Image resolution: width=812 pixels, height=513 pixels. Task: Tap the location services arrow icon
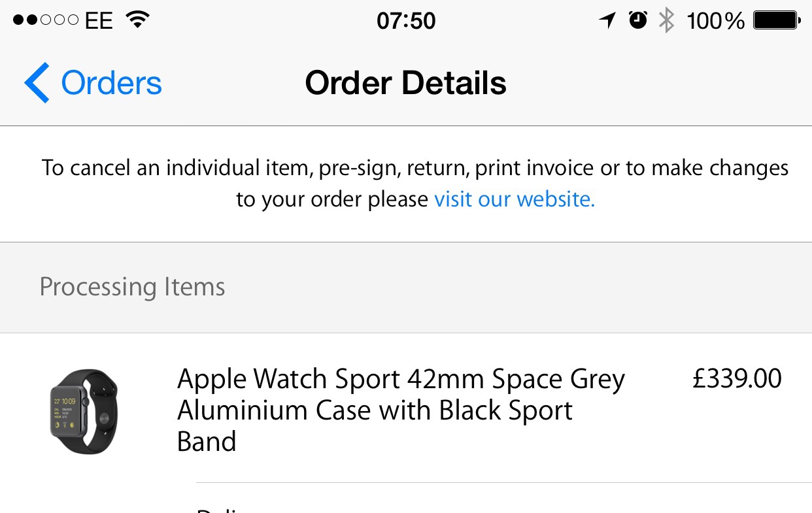click(607, 20)
